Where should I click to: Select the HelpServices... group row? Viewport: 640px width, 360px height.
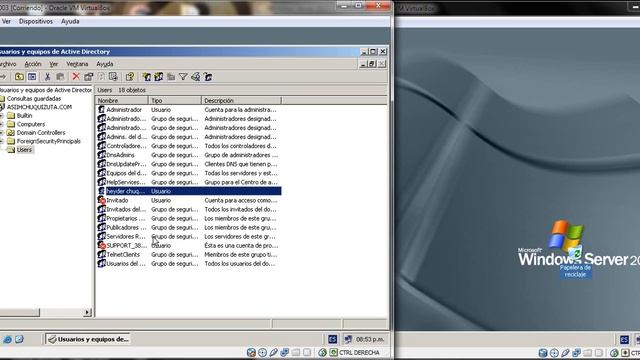[189, 182]
